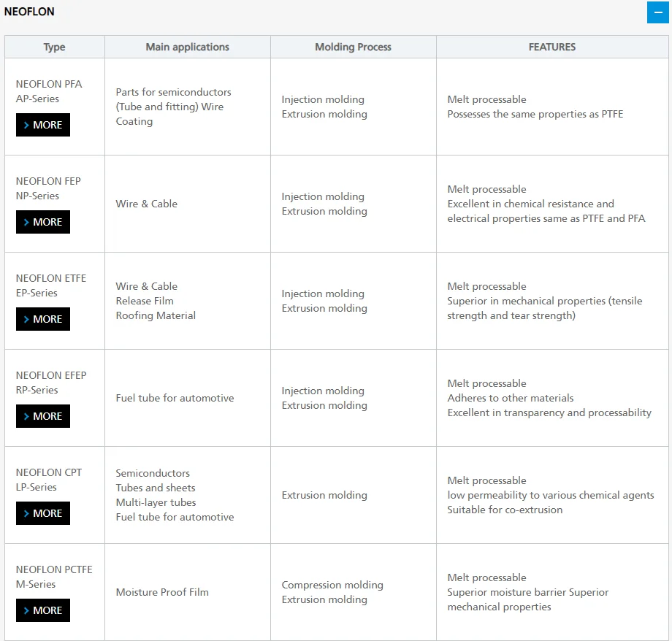The height and width of the screenshot is (641, 672).
Task: Click the NEOFLON PFA AP-Series label
Action: (49, 91)
